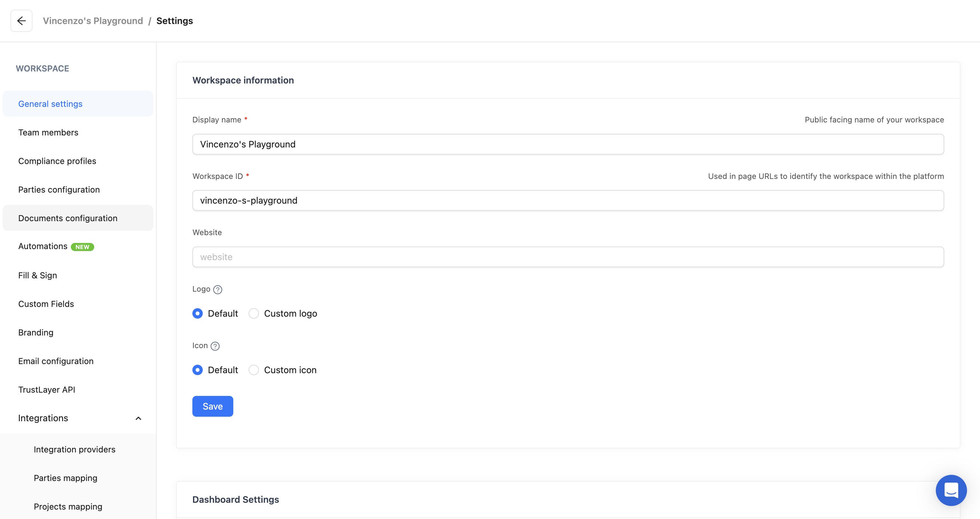Collapse the Integrations section chevron
Viewport: 980px width, 519px height.
tap(138, 418)
